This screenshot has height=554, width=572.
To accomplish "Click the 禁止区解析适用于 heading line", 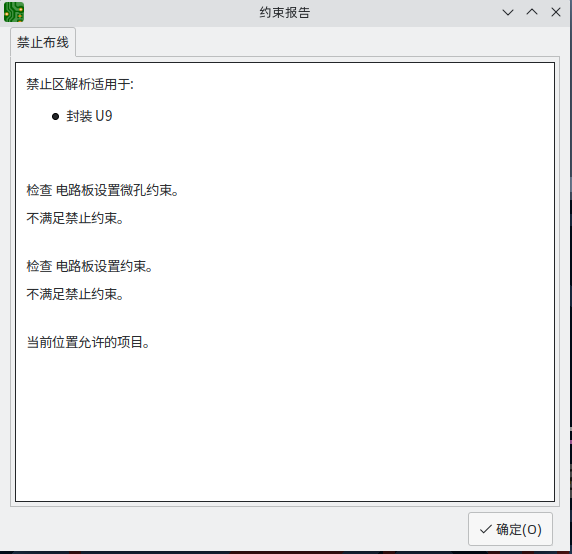I will (80, 85).
